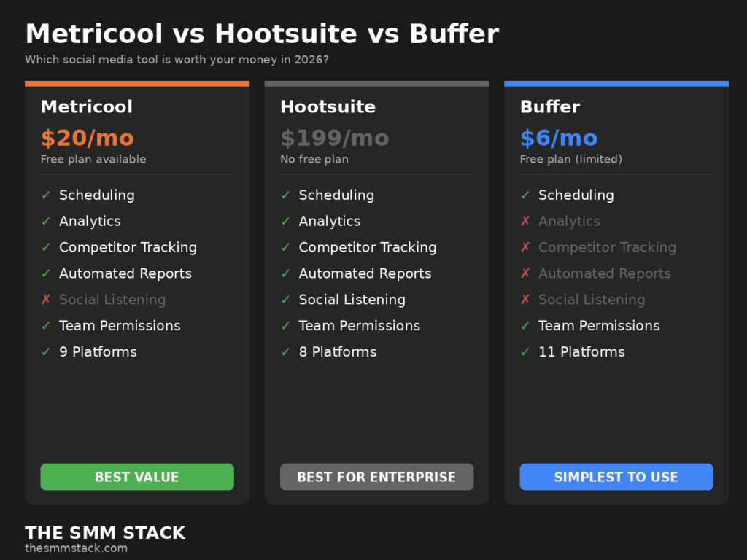Click the red X beside Metricool Social Listening

tap(46, 300)
